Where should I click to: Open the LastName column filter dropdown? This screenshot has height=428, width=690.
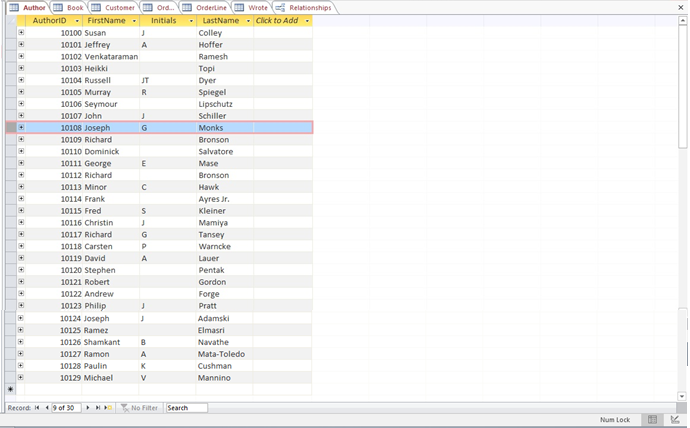coord(248,21)
